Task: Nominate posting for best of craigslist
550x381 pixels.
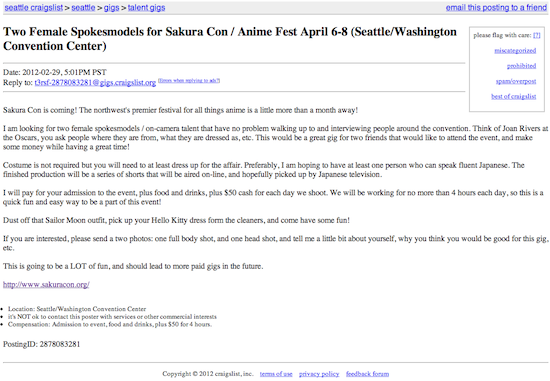Action: click(514, 96)
